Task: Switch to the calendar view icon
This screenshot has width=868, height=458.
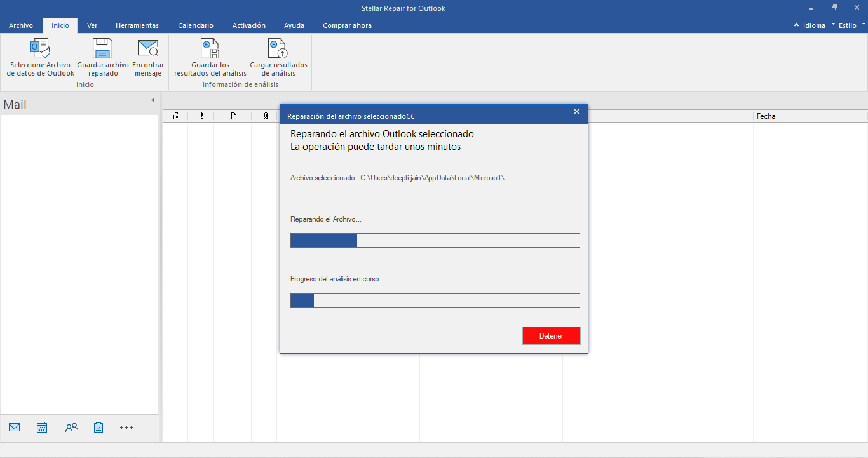Action: 42,428
